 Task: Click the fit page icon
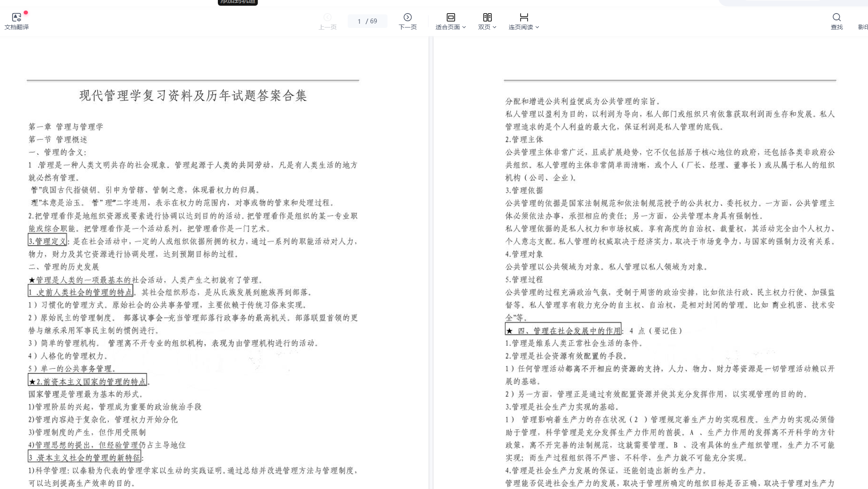coord(450,17)
